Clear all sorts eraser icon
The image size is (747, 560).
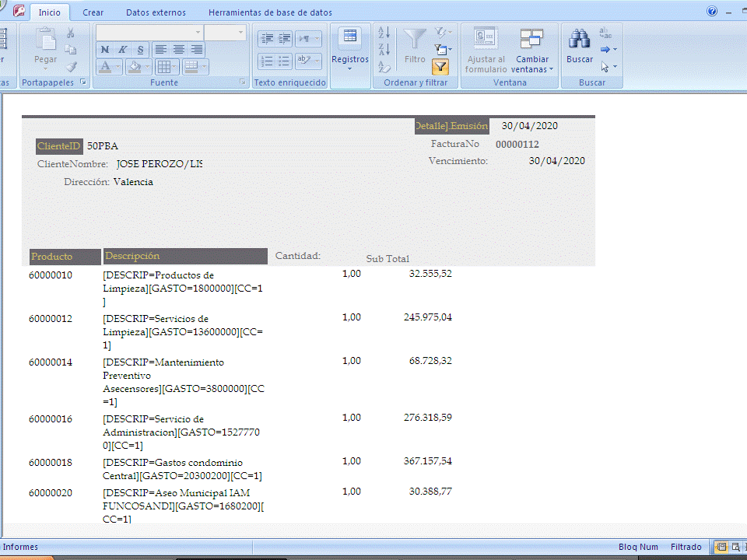point(384,67)
